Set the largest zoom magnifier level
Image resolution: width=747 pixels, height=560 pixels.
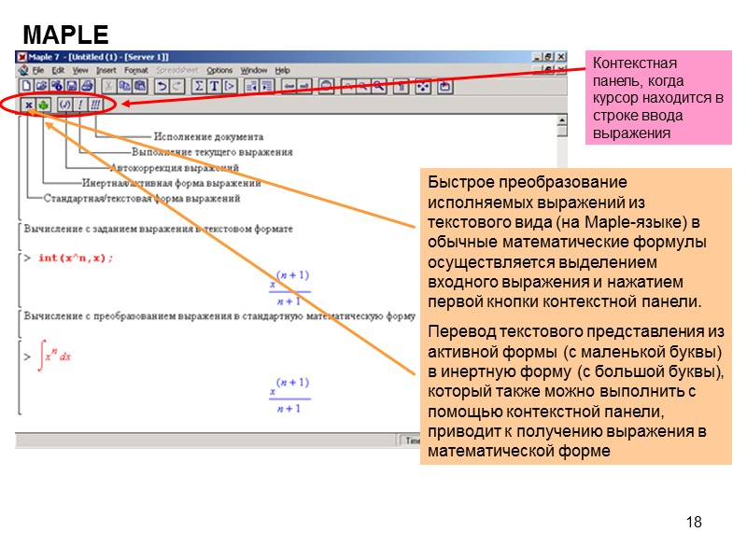pyautogui.click(x=379, y=86)
